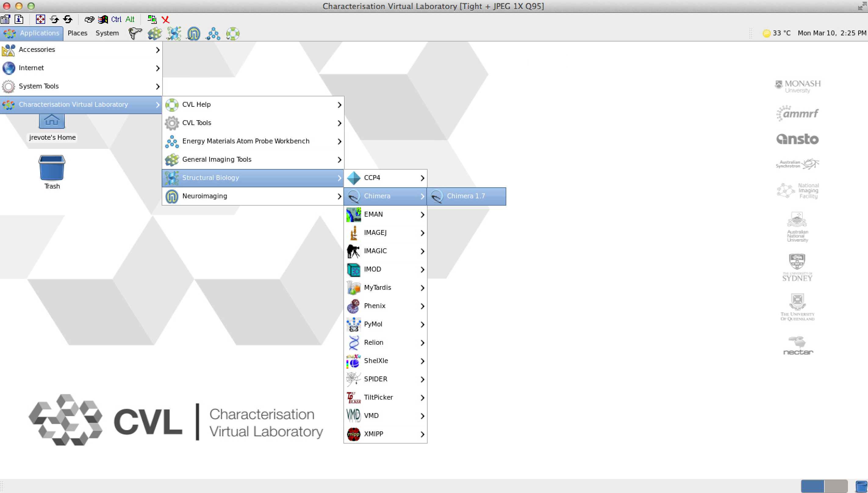The width and height of the screenshot is (868, 493).
Task: Click the IMAGIC photographer icon
Action: [353, 251]
